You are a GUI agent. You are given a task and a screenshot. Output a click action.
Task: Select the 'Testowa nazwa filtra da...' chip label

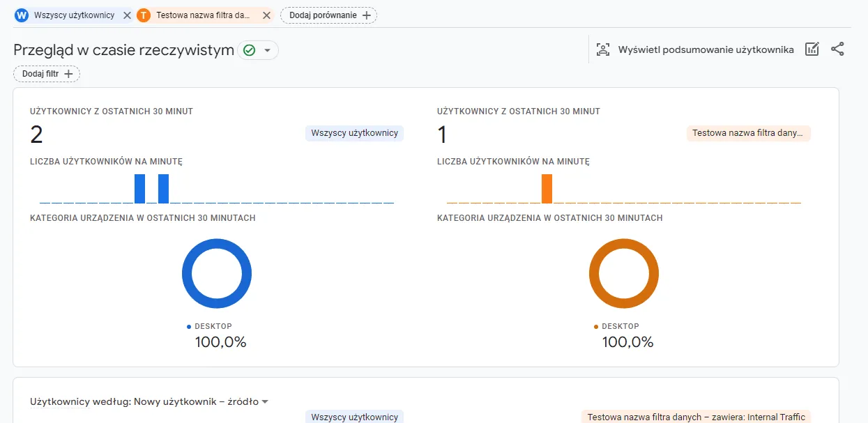pos(204,15)
